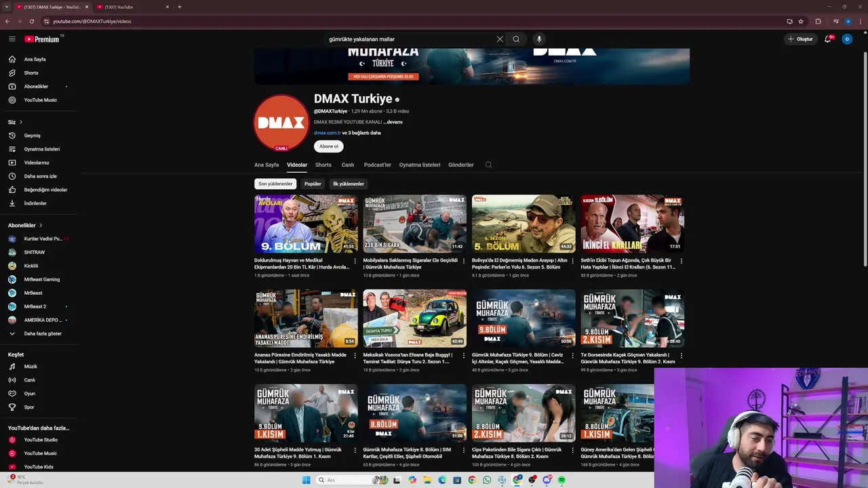Switch to the channel Shorts tab
868x488 pixels.
pos(323,165)
